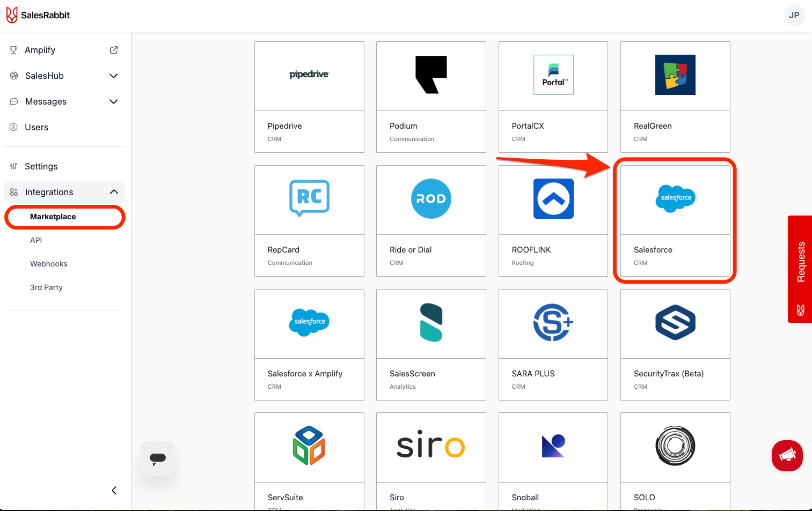Click the Communication label under Podium

412,139
